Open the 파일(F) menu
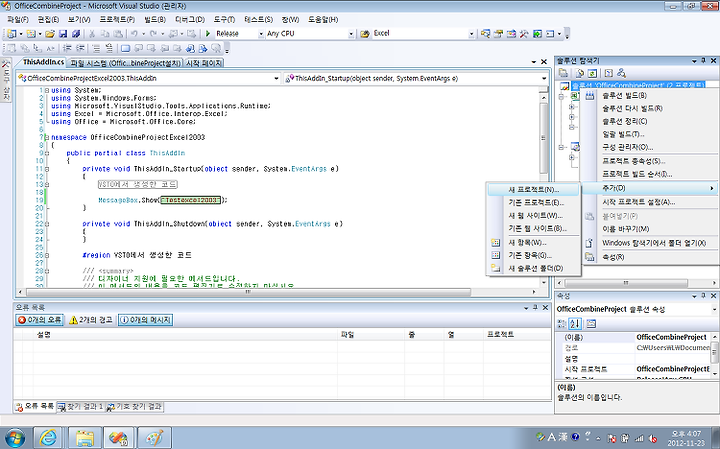Viewport: 720px width, 449px height. click(18, 19)
